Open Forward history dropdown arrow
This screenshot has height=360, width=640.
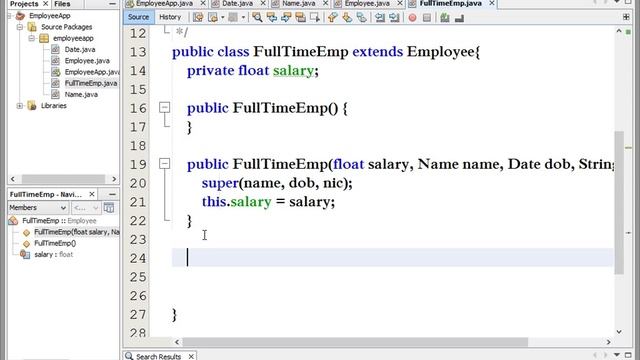click(x=243, y=17)
